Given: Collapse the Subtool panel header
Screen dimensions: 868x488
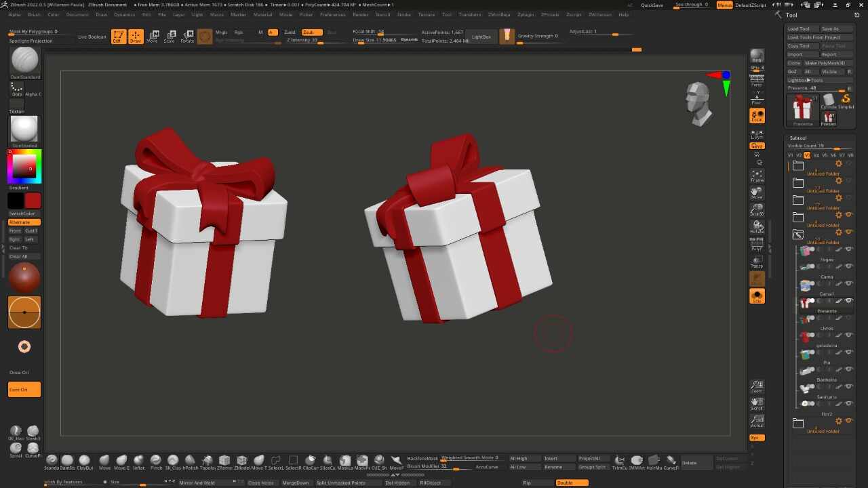Looking at the screenshot, I should tap(798, 138).
